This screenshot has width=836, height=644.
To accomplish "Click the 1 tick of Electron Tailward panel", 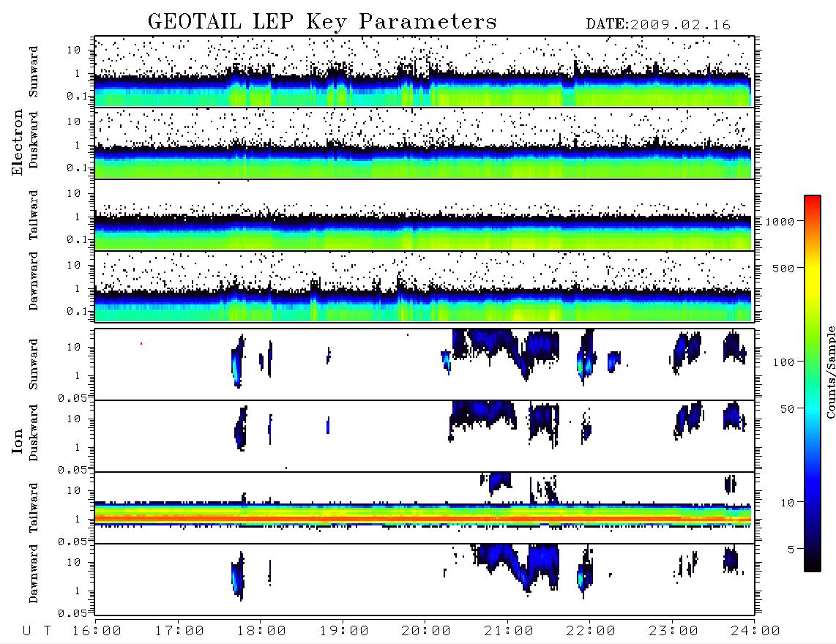I will pyautogui.click(x=78, y=217).
